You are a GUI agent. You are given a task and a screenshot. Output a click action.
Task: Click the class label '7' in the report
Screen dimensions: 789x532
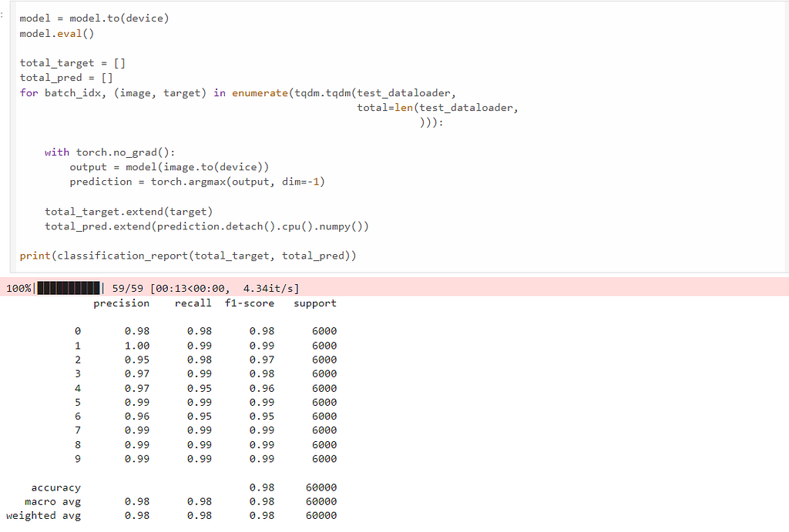[78, 430]
